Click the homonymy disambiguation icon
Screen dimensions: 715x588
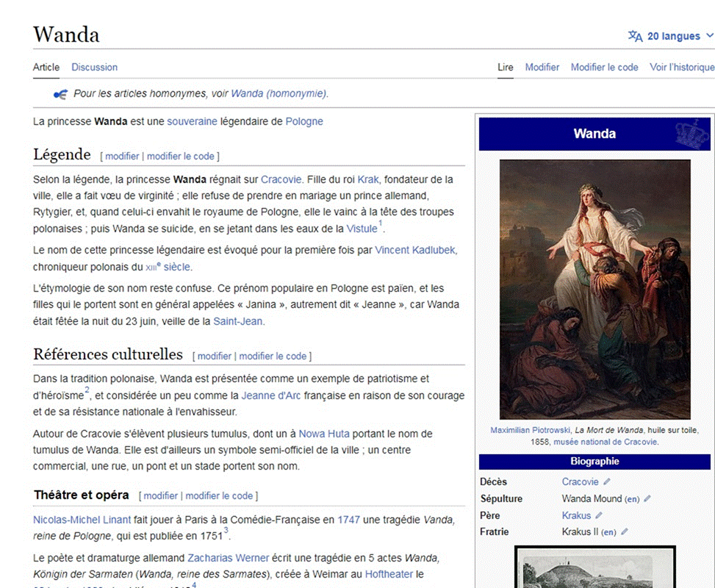pos(60,94)
